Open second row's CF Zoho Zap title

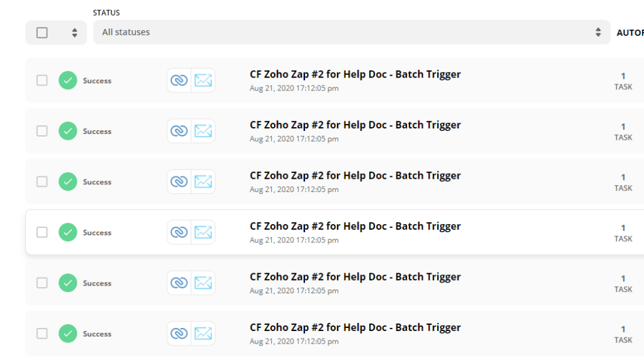pyautogui.click(x=355, y=125)
